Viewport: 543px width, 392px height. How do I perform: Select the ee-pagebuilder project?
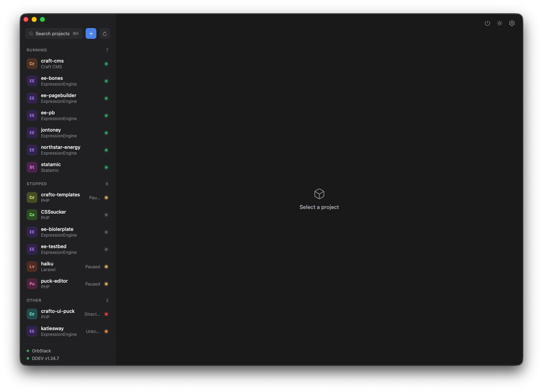[x=68, y=98]
